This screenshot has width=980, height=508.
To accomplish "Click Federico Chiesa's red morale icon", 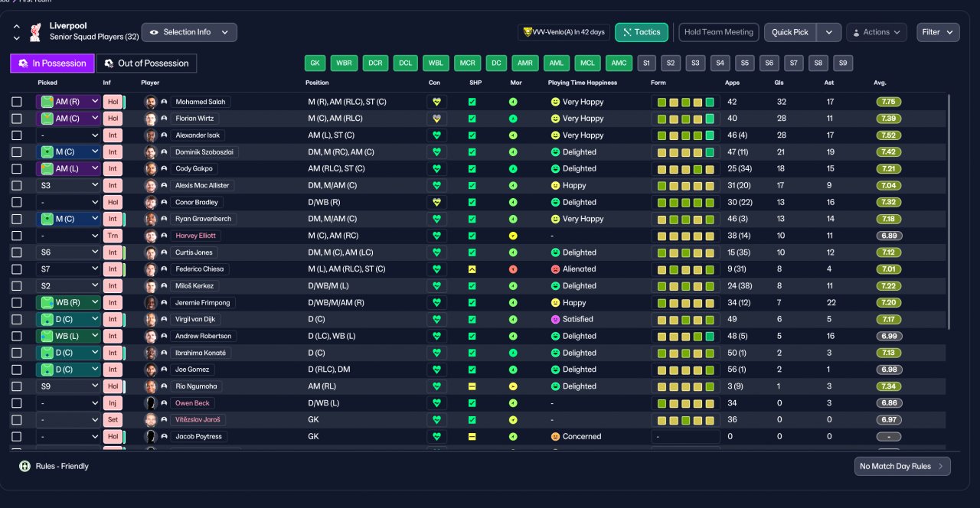I will [513, 269].
